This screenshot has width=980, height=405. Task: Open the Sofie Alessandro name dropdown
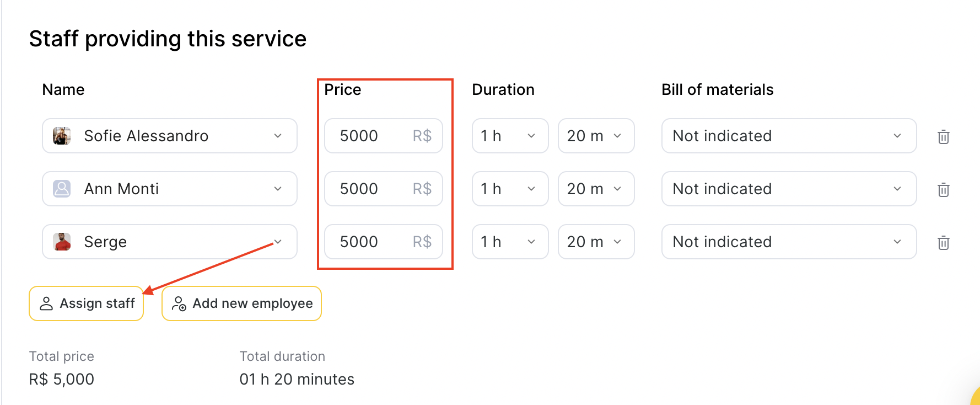pos(170,136)
